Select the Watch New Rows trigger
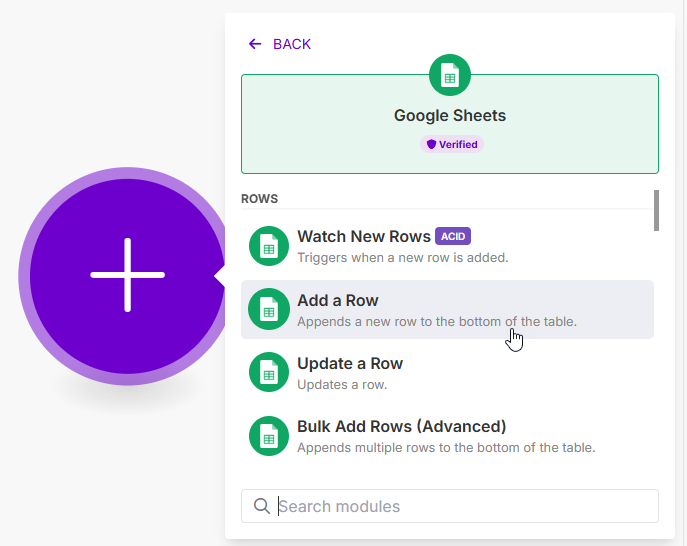The image size is (687, 546). click(x=364, y=237)
